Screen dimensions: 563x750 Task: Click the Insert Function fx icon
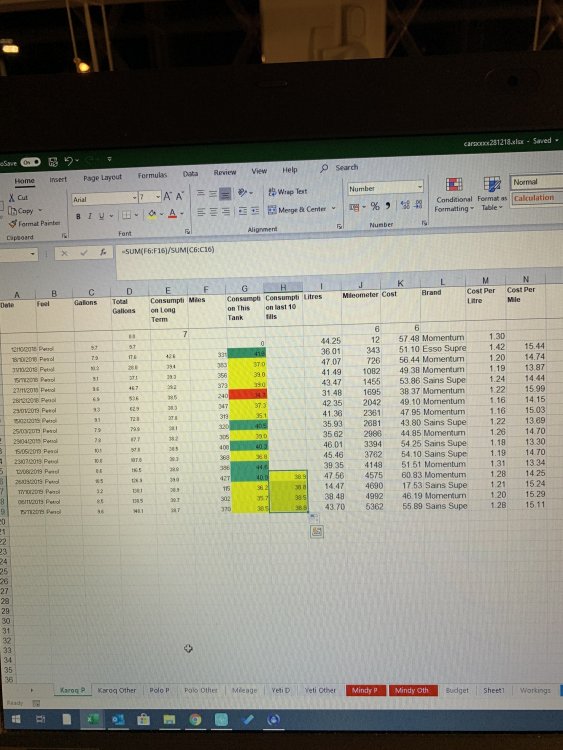point(103,252)
